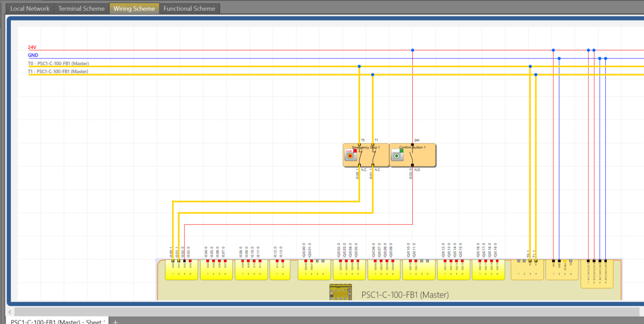This screenshot has width=644, height=324.
Task: Click the PSC1-C-100-FB1 (Master) device name
Action: point(405,295)
